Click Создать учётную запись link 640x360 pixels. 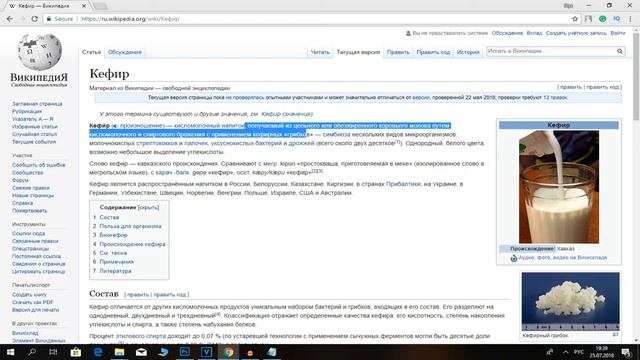(x=576, y=33)
